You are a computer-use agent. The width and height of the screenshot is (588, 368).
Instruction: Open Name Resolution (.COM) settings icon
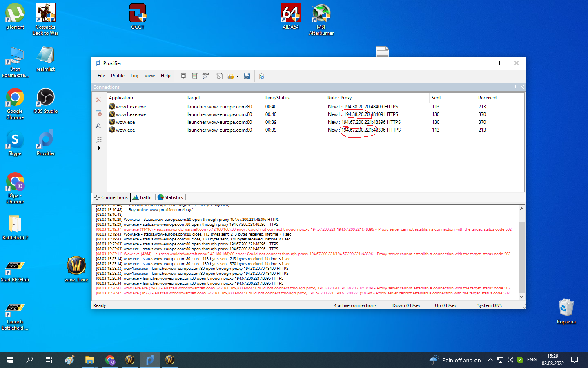click(x=205, y=76)
